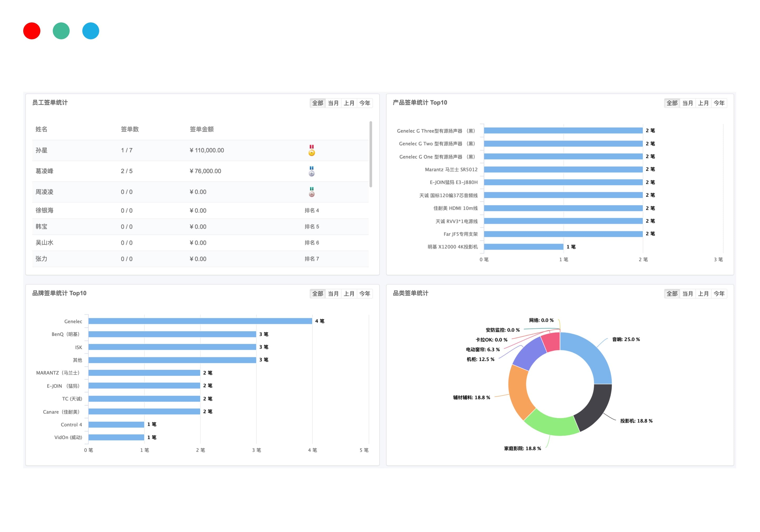Click the Marantz 马兰士 SR5012 bar
This screenshot has width=760, height=532.
pos(563,169)
